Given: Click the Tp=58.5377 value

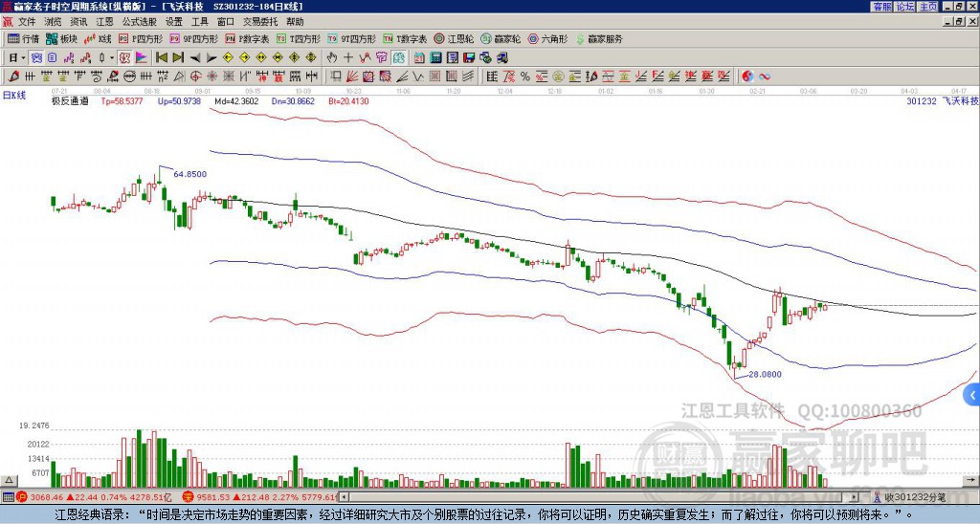Looking at the screenshot, I should [x=122, y=100].
